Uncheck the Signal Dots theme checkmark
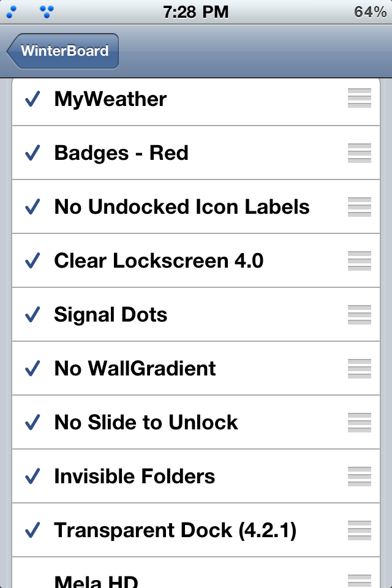 [x=32, y=315]
